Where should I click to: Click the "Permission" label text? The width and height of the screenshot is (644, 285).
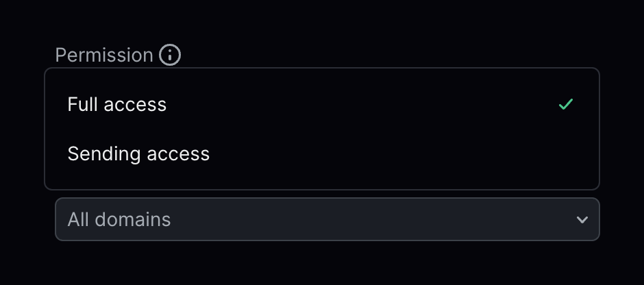coord(104,55)
